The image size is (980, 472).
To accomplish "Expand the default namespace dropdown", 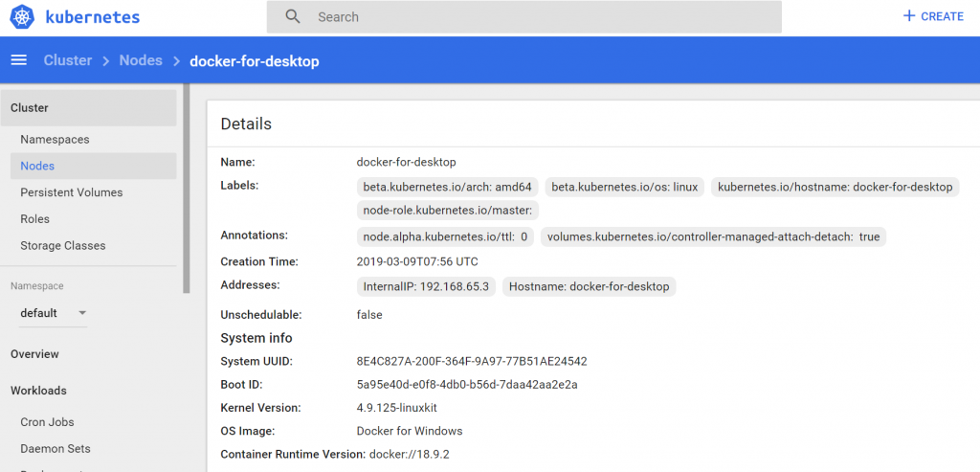I will coord(54,313).
